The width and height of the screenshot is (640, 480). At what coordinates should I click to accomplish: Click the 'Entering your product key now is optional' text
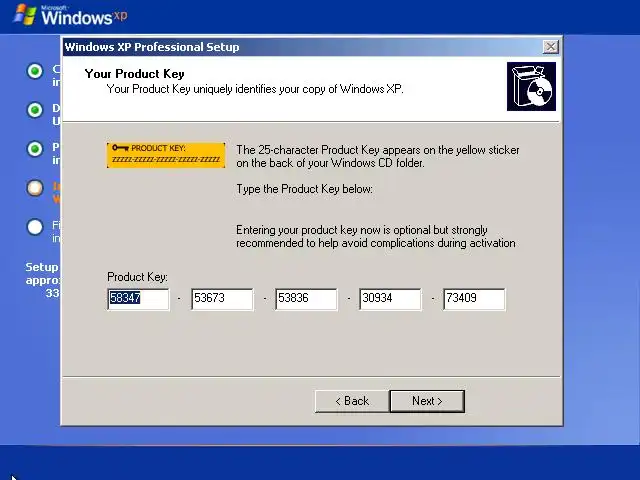(376, 236)
